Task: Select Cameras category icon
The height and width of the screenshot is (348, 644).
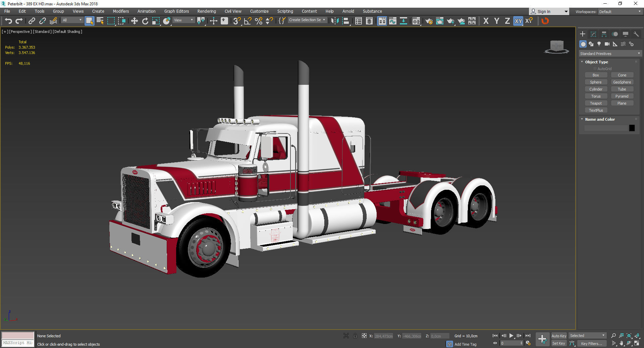Action: tap(607, 44)
